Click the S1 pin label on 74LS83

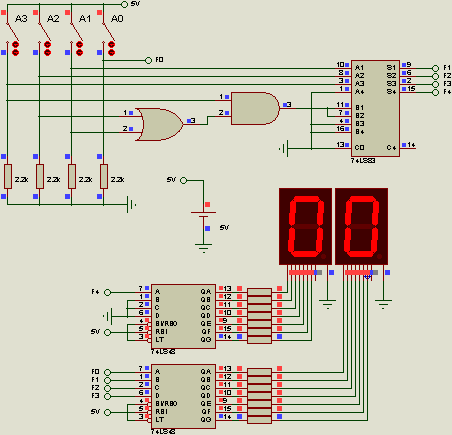coord(391,68)
